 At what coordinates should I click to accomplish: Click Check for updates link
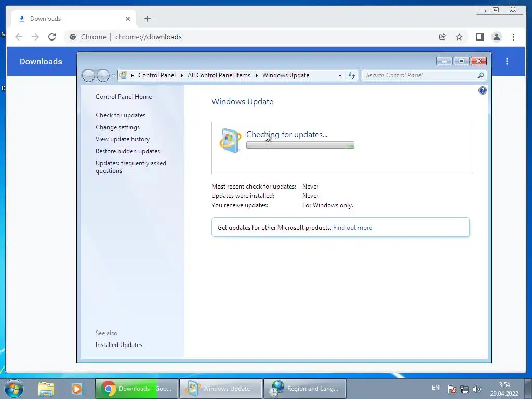[x=121, y=115]
